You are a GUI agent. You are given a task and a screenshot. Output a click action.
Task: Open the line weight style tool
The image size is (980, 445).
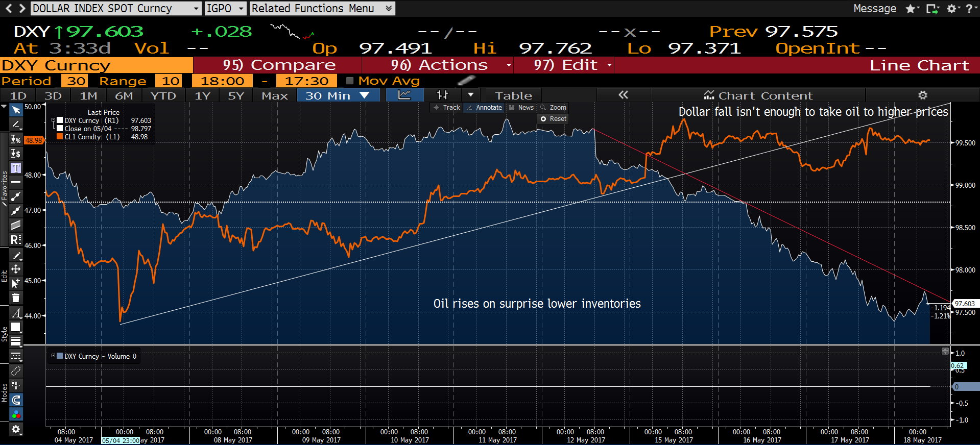pyautogui.click(x=16, y=341)
